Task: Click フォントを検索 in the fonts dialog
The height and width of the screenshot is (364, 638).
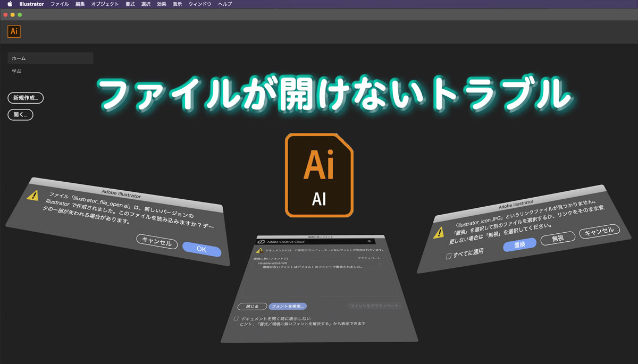Action: tap(288, 306)
